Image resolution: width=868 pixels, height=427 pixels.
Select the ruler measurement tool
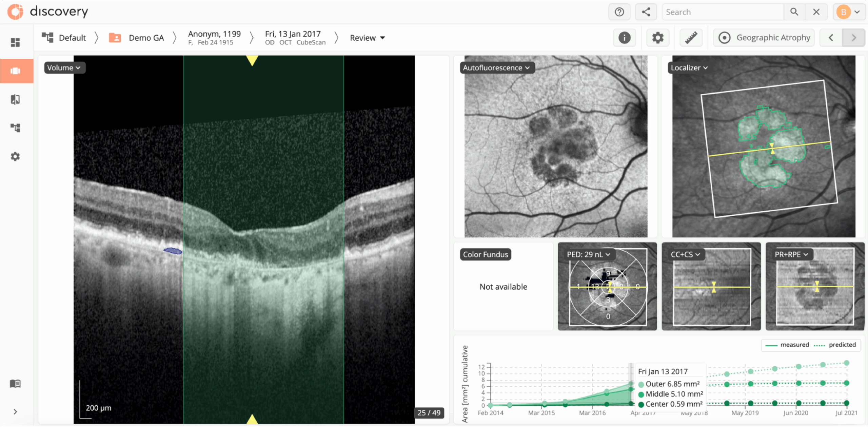tap(691, 38)
